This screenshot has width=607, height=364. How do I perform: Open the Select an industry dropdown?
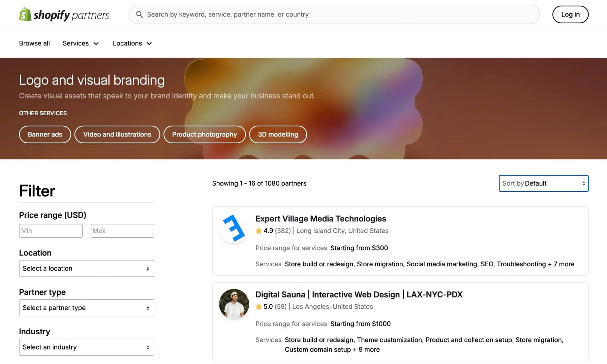(x=87, y=347)
